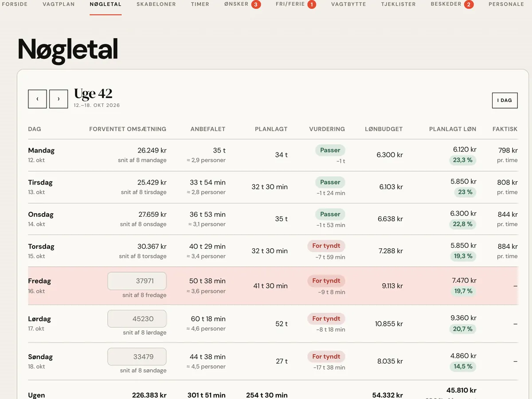Click weekly planned wage total 45.810 kr
The height and width of the screenshot is (399, 532).
pos(462,391)
